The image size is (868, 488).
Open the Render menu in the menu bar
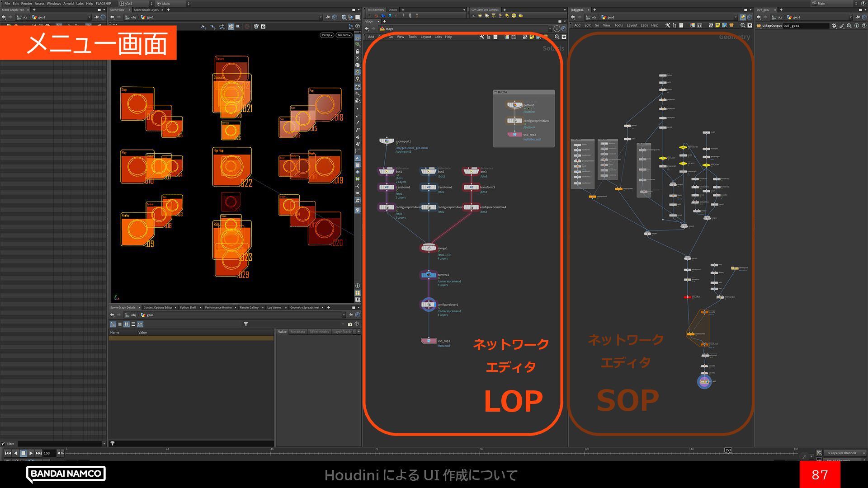[x=27, y=4]
